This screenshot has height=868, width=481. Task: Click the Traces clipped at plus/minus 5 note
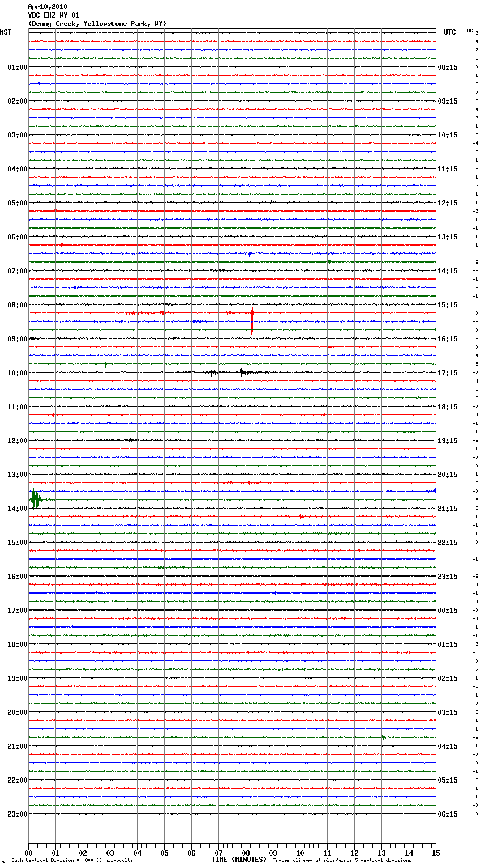(x=342, y=861)
